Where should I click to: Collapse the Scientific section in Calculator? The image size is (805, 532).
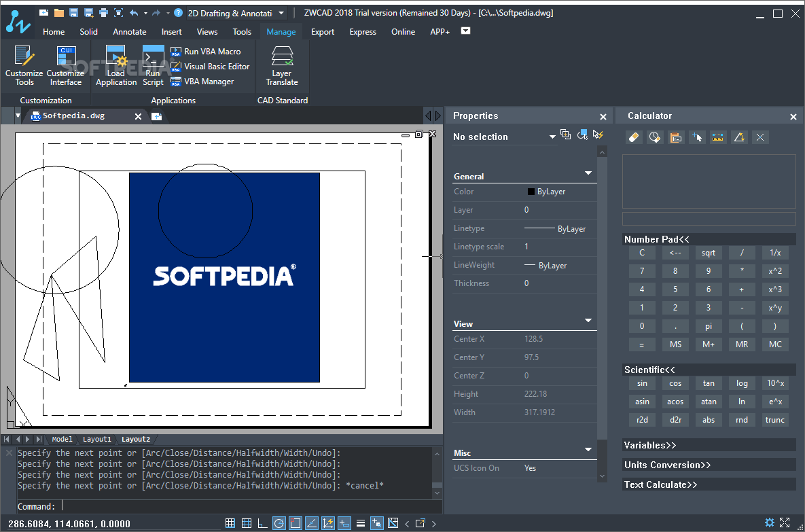tap(709, 370)
